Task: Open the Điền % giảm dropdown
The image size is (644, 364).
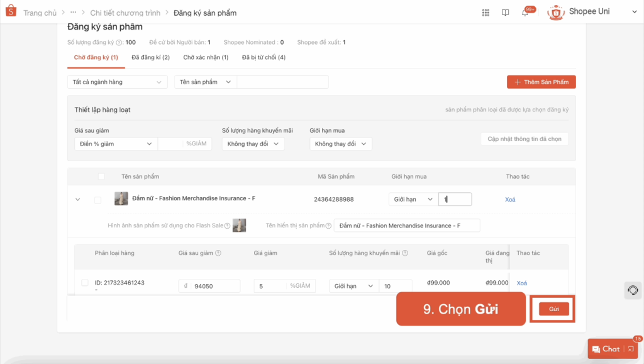Action: (116, 144)
